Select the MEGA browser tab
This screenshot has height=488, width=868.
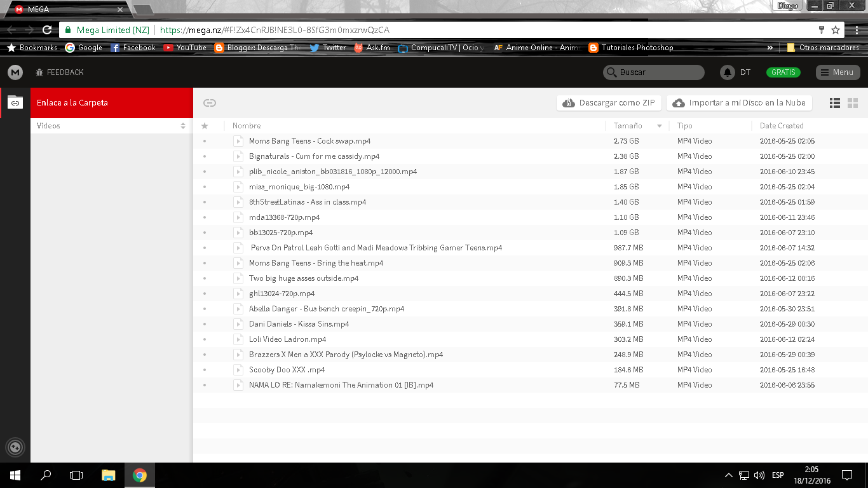click(x=67, y=10)
